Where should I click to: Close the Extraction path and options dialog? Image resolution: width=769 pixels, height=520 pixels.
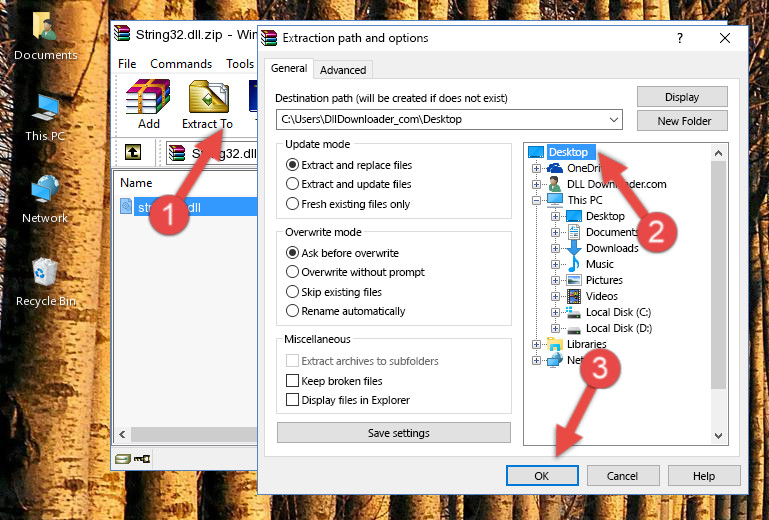pos(725,38)
